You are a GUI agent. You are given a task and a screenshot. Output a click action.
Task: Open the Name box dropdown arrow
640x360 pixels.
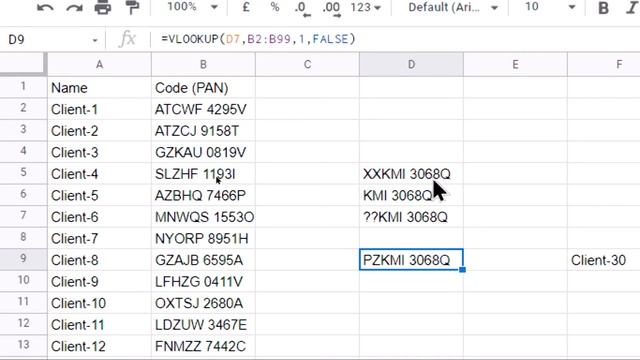tap(95, 40)
